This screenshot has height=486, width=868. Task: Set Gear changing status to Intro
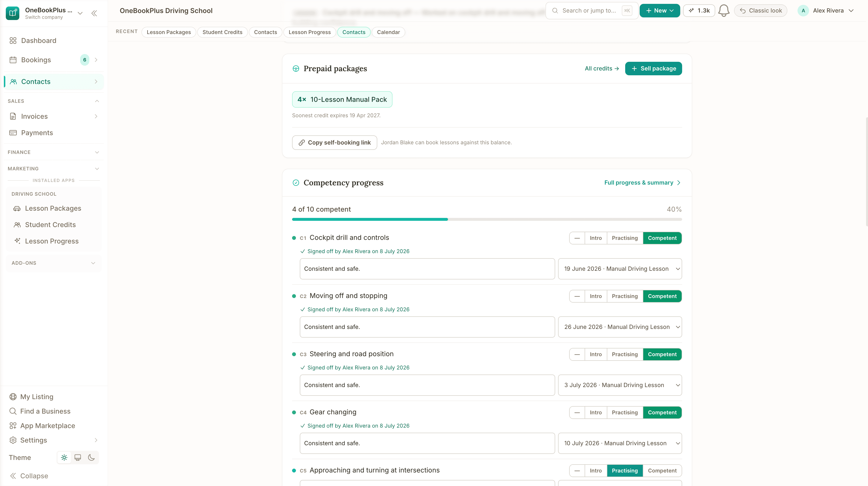click(596, 413)
